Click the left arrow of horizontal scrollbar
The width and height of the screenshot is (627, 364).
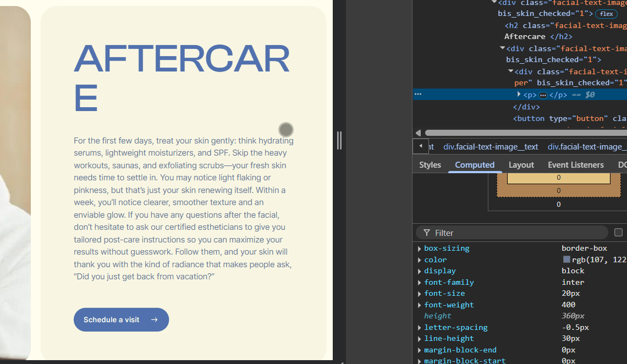point(419,133)
